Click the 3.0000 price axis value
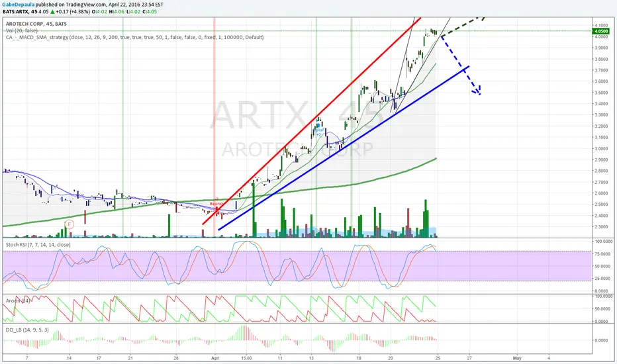Screen dimensions: 617x364 (601, 149)
